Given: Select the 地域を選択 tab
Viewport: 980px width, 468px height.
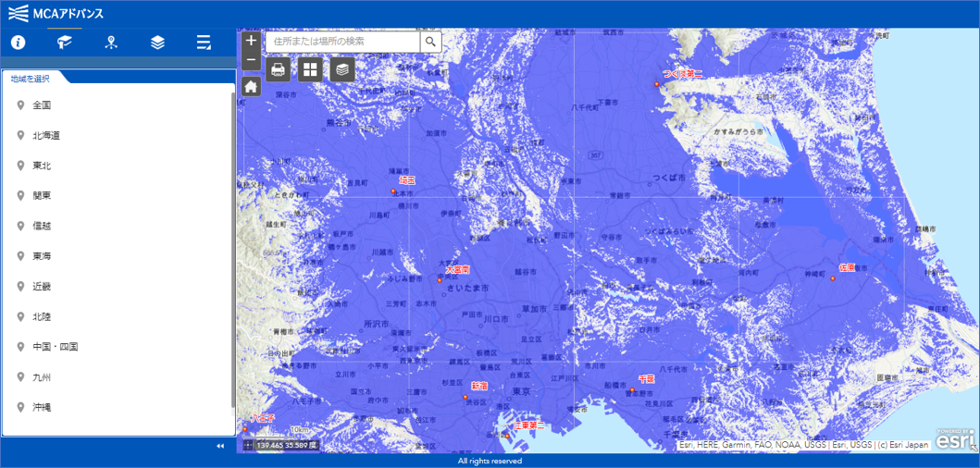Looking at the screenshot, I should pos(31,79).
